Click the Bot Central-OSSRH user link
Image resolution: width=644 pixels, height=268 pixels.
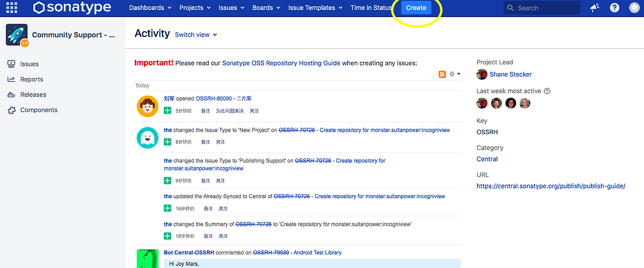189,252
